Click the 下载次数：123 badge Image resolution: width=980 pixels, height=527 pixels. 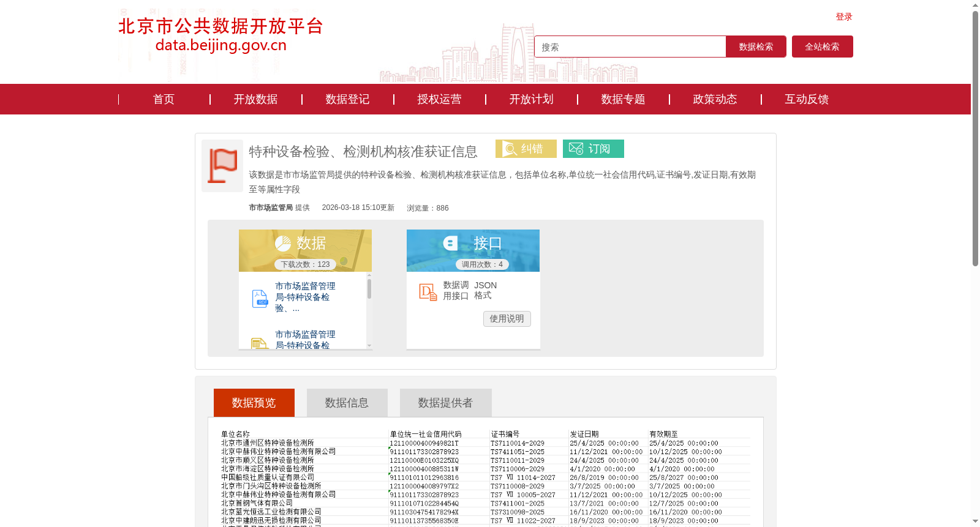pyautogui.click(x=305, y=264)
